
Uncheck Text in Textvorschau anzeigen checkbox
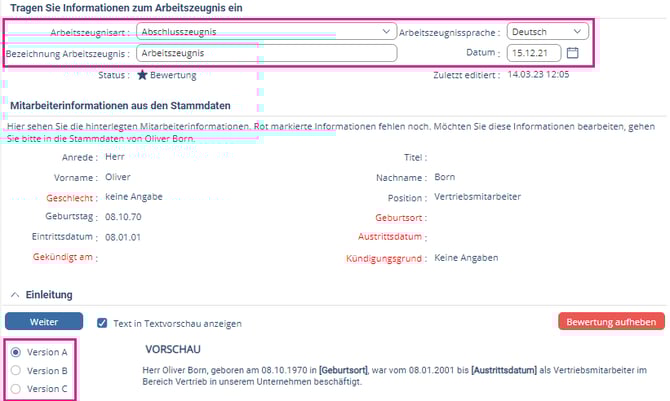[x=102, y=323]
